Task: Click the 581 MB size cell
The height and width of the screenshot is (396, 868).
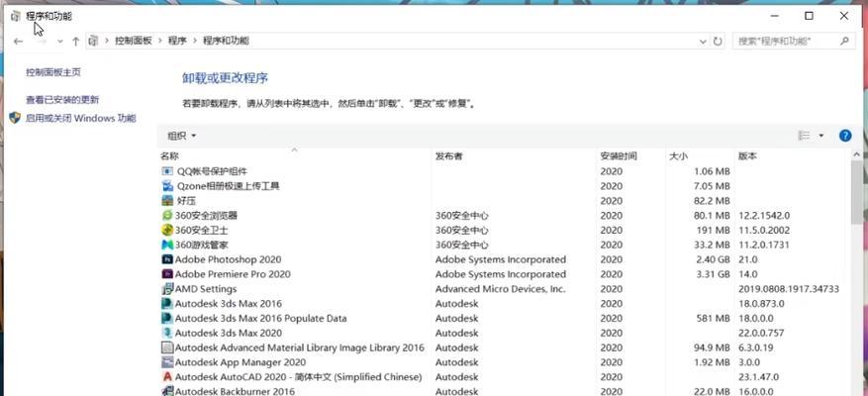Action: point(713,319)
